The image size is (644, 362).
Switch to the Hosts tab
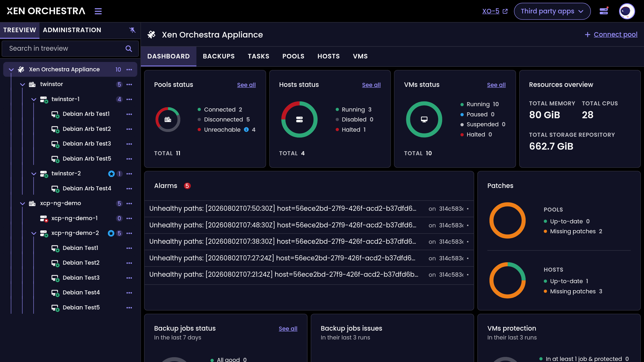pyautogui.click(x=328, y=56)
